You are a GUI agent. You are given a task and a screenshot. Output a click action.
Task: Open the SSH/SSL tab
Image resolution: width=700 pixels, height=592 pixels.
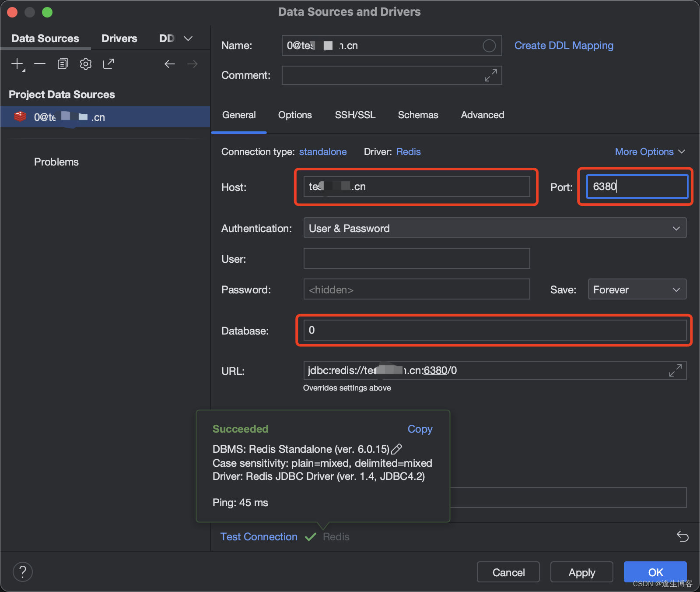point(355,115)
